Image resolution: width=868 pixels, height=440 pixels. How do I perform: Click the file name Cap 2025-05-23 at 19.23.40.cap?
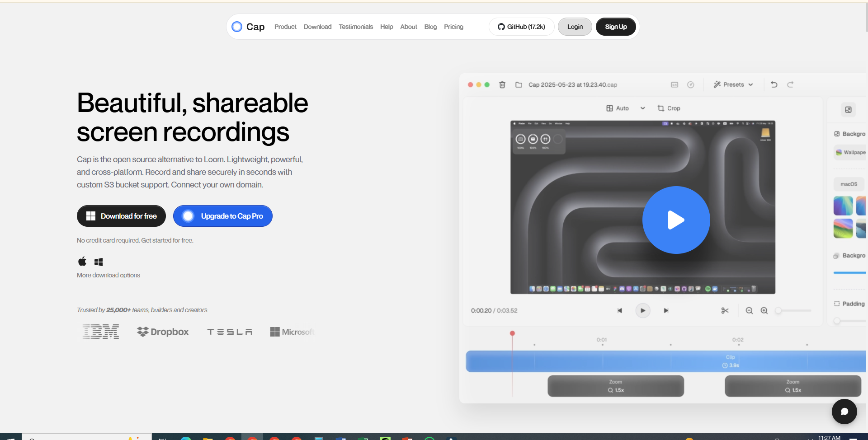pos(573,84)
